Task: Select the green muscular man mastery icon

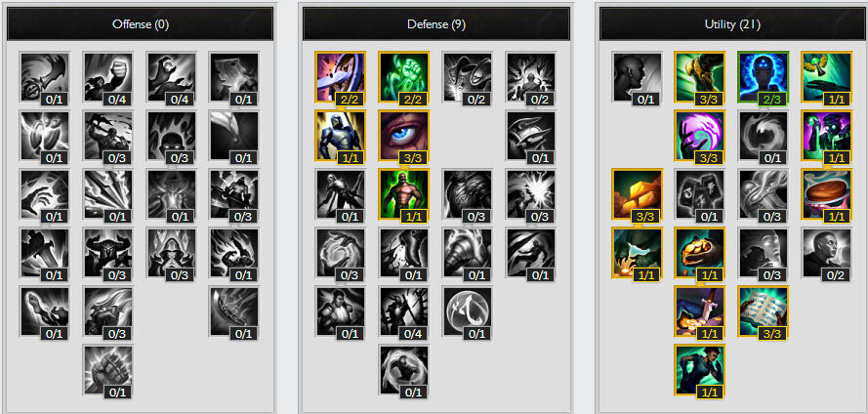Action: tap(403, 194)
